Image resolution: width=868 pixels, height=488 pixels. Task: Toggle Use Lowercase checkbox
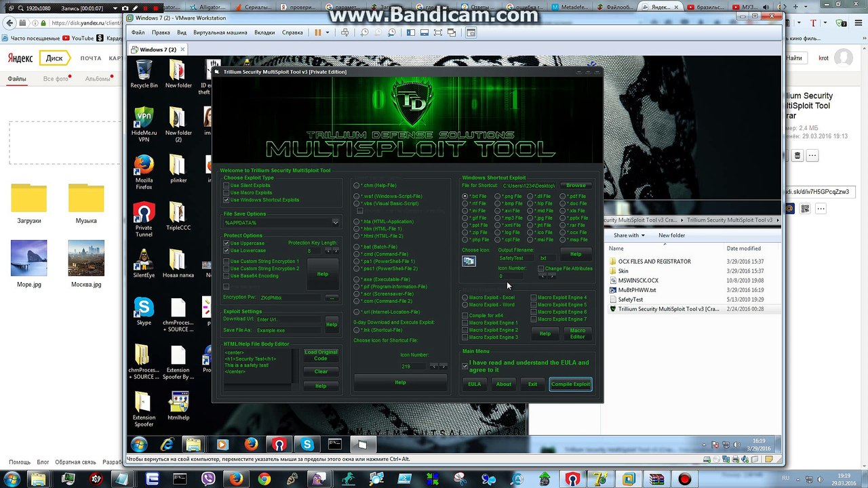coord(226,251)
